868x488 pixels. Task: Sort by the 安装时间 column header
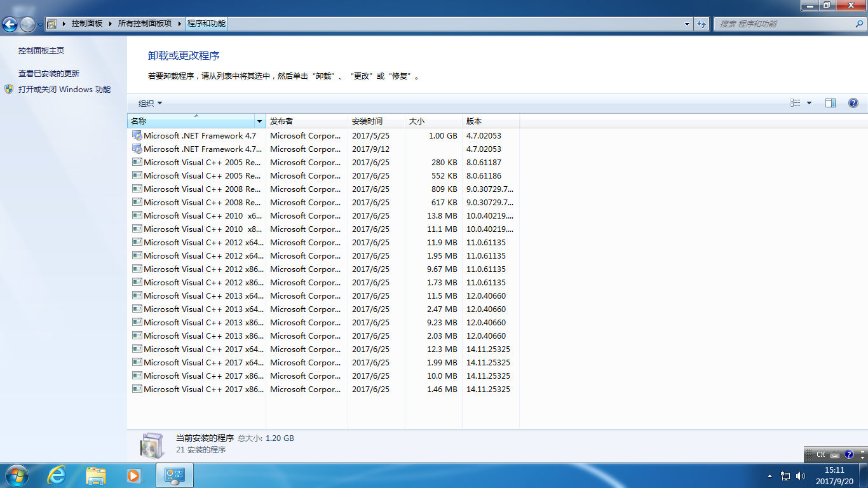tap(376, 121)
